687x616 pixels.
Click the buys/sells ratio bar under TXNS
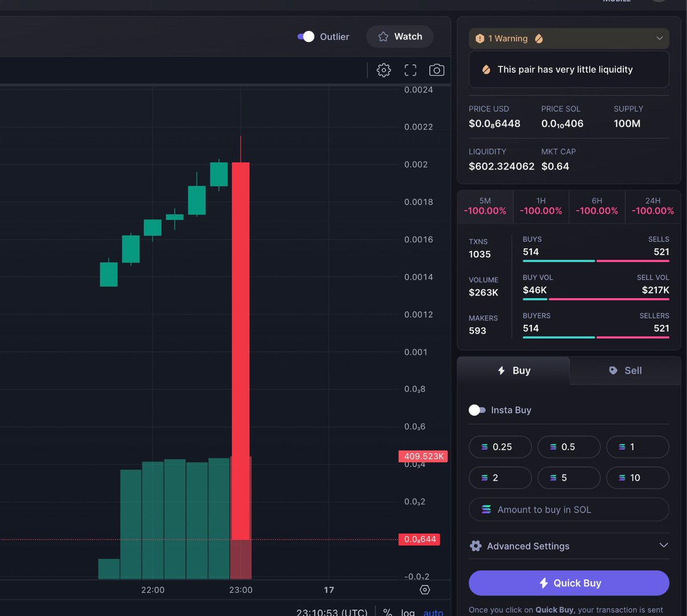point(596,260)
